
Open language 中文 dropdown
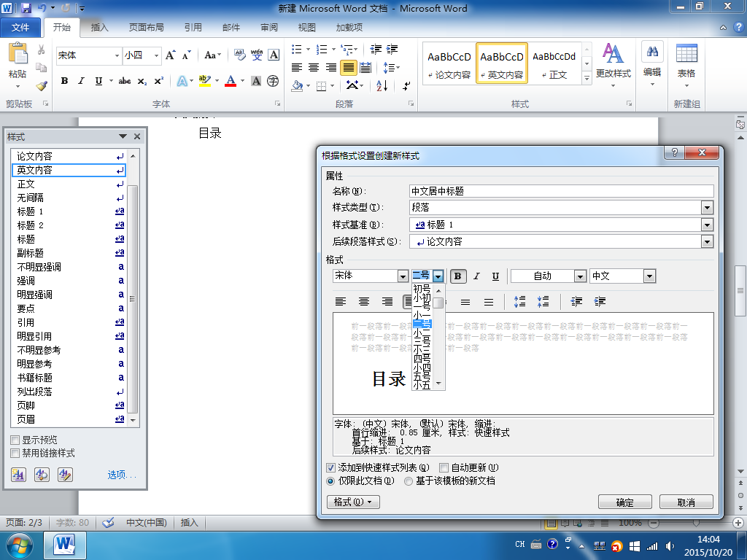[649, 276]
